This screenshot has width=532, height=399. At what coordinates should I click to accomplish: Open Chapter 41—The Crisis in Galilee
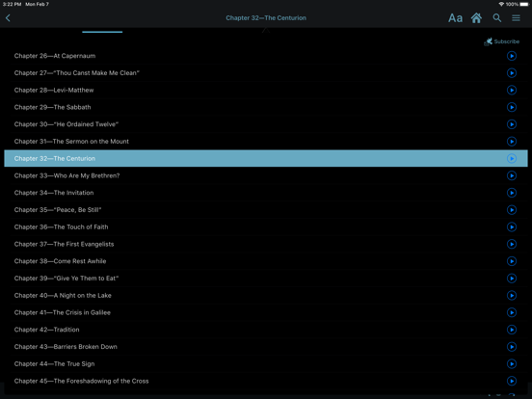[62, 312]
